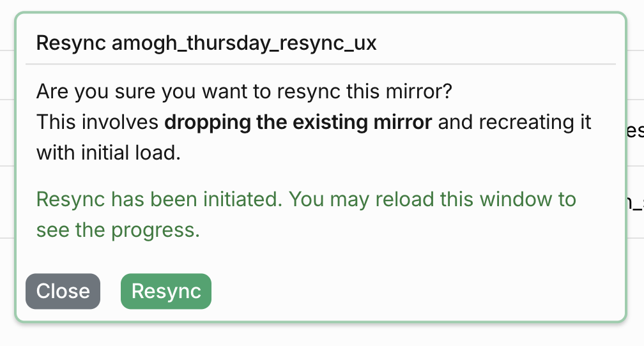Click the divider line below the title

point(320,64)
